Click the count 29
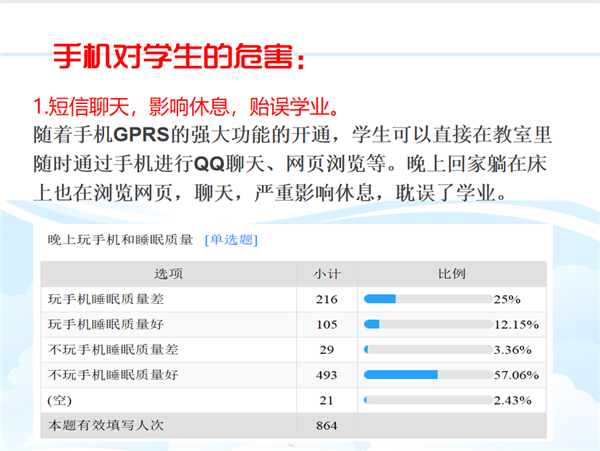This screenshot has height=451, width=600. (327, 350)
